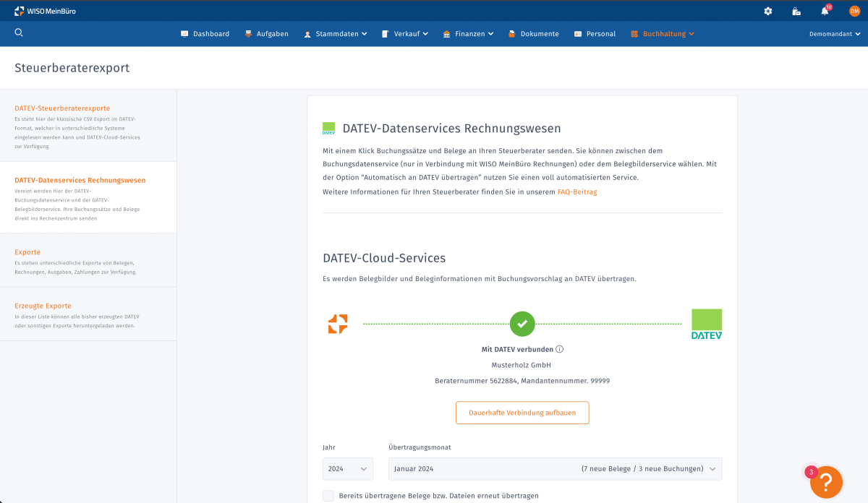
Task: Click the info icon next to "Mit DATEV verbunden"
Action: [x=560, y=349]
